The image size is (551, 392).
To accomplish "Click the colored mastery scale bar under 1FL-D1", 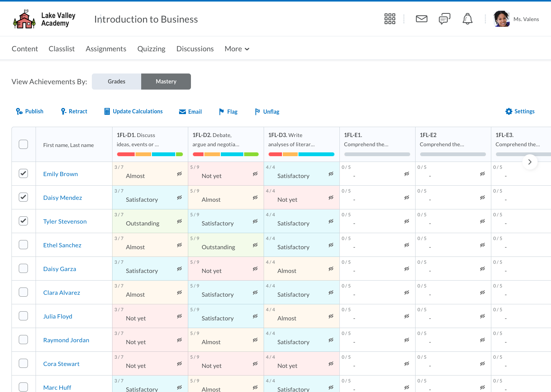I will pyautogui.click(x=149, y=154).
